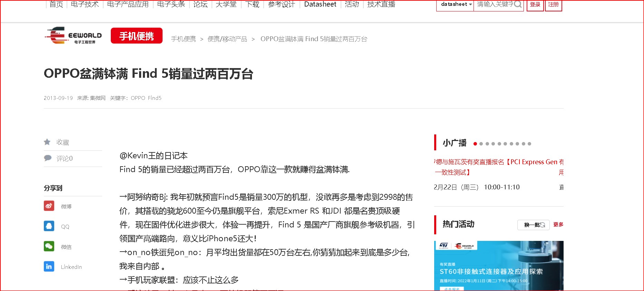This screenshot has height=291, width=644.
Task: Select the first red carousel dot
Action: click(x=475, y=144)
